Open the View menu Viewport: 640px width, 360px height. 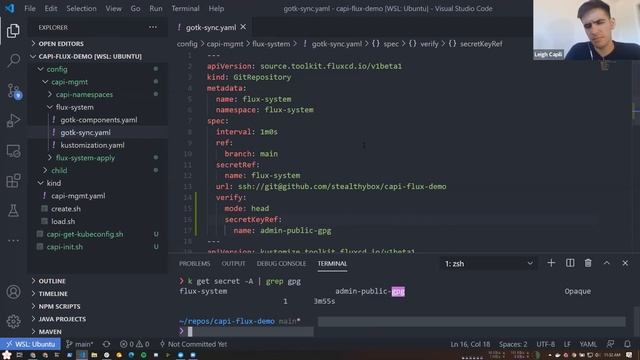coord(113,8)
